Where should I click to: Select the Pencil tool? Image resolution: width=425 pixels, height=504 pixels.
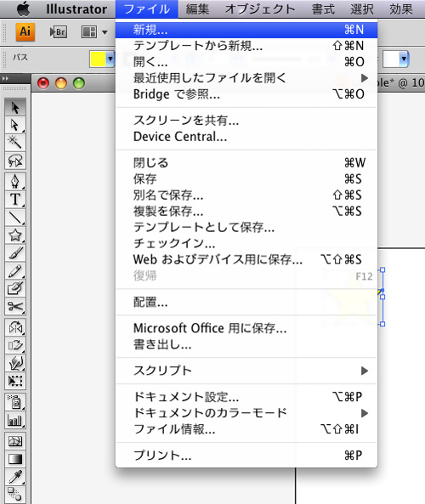[15, 271]
